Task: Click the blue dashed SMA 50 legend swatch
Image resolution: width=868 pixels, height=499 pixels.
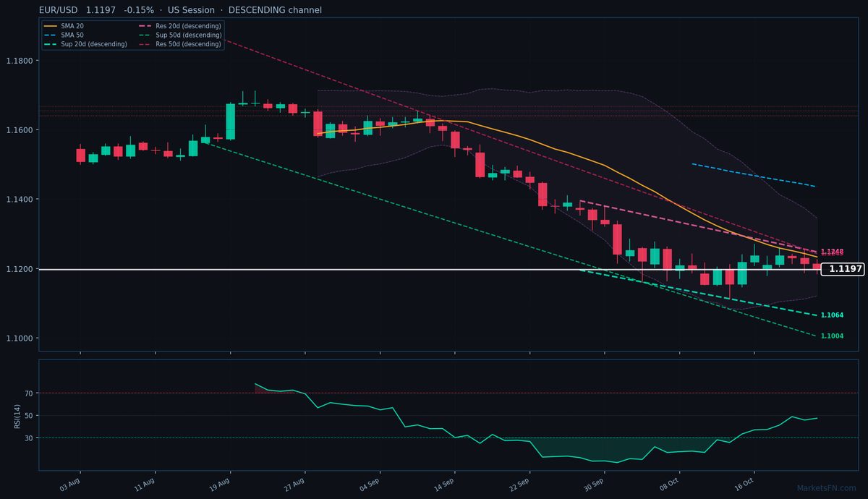Action: pos(51,35)
